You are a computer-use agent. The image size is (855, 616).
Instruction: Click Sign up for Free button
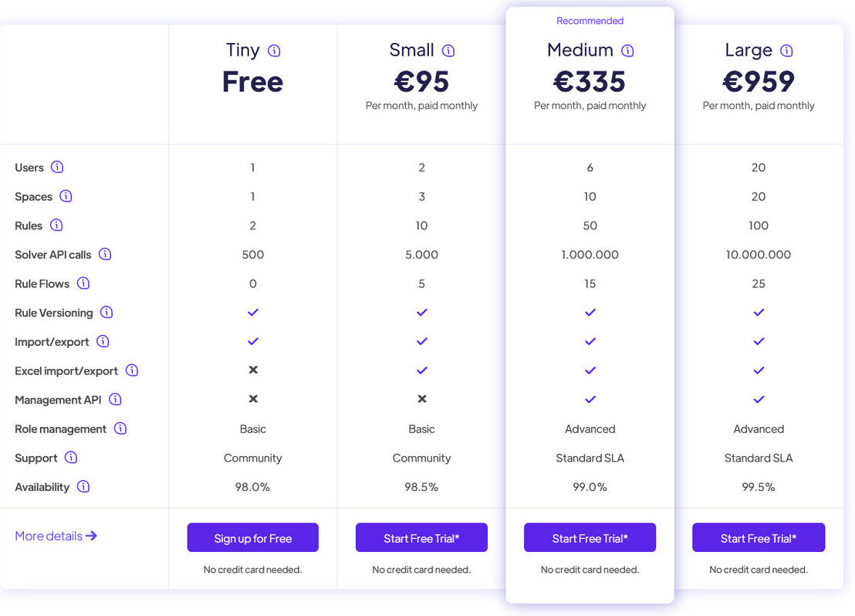coord(252,537)
